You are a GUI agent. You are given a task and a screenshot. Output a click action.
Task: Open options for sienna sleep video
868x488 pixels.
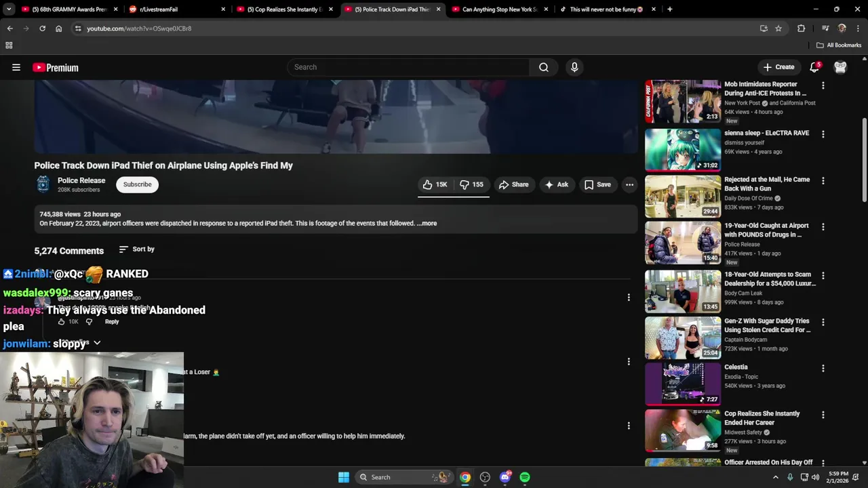[x=823, y=134]
